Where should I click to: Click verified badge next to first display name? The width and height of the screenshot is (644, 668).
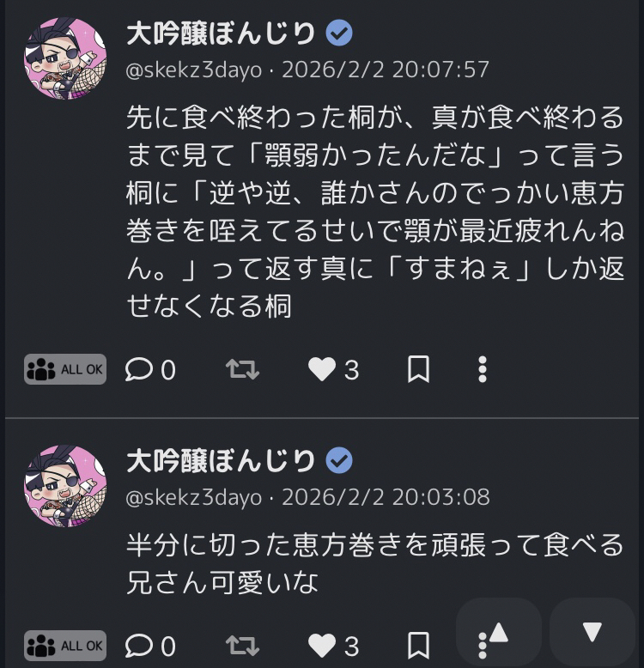coord(339,33)
